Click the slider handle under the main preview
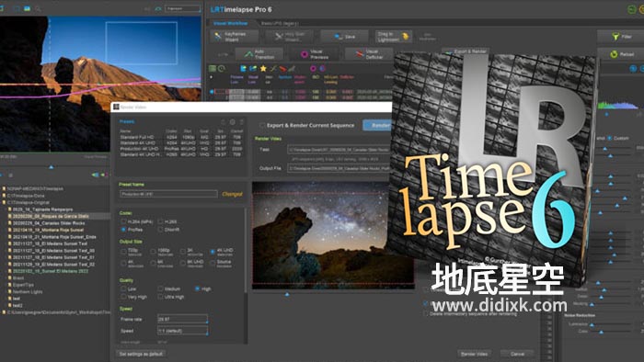Image resolution: width=644 pixels, height=362 pixels. pyautogui.click(x=52, y=167)
